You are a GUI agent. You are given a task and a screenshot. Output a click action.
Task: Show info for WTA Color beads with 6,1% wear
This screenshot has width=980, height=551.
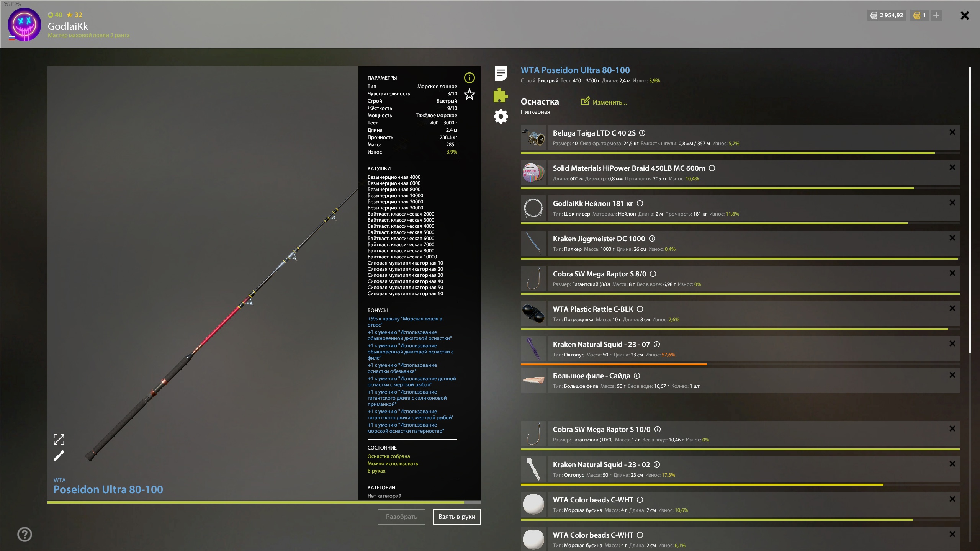(640, 535)
